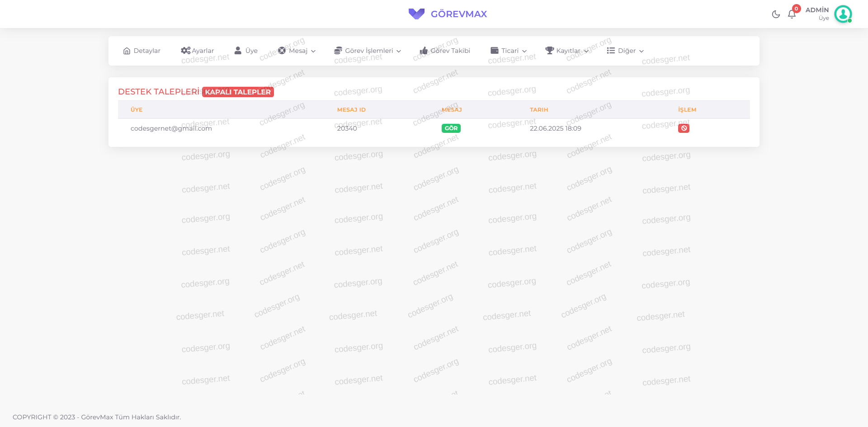Click the codesgernet@gmail.com member entry
Screen dimensions: 868x427
click(x=171, y=128)
